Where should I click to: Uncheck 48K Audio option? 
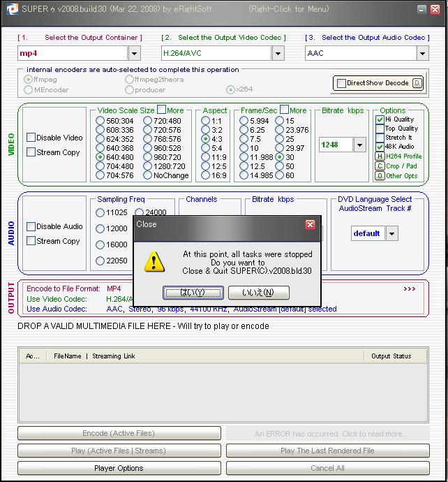point(380,146)
